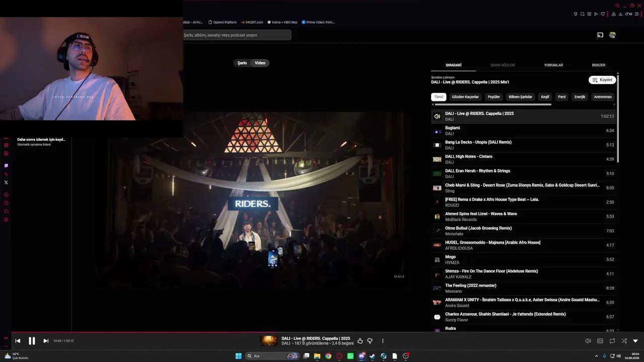Switch to the Video mode

(x=260, y=63)
